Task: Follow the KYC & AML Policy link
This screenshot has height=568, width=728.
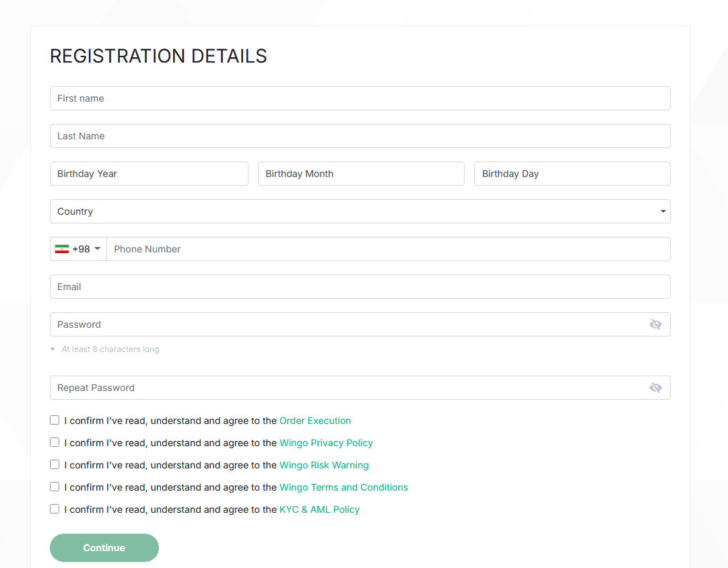Action: point(319,509)
